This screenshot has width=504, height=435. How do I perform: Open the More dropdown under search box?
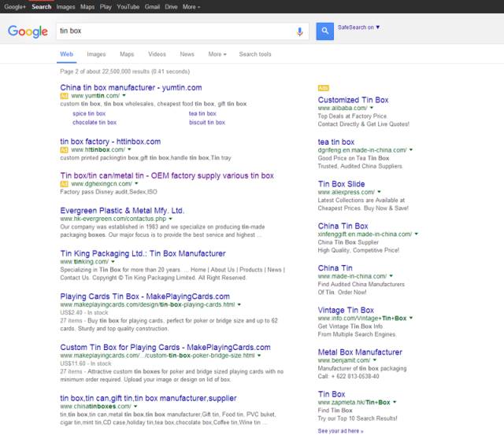coord(217,54)
